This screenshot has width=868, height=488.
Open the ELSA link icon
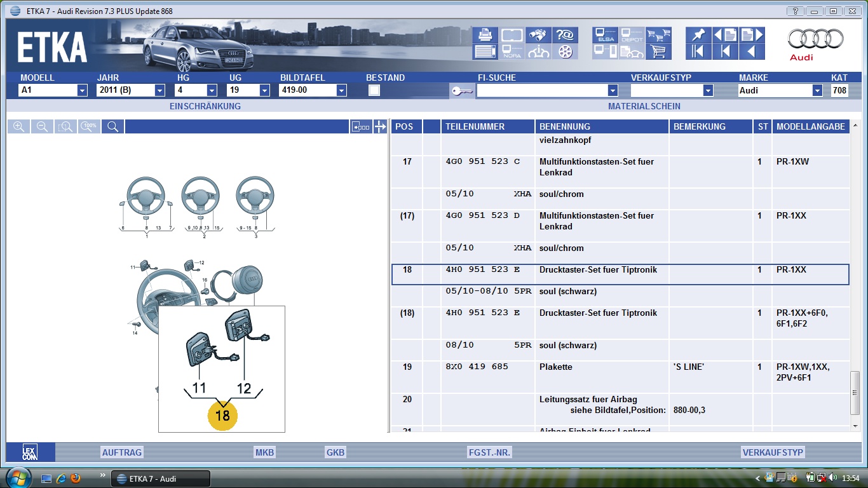(606, 35)
